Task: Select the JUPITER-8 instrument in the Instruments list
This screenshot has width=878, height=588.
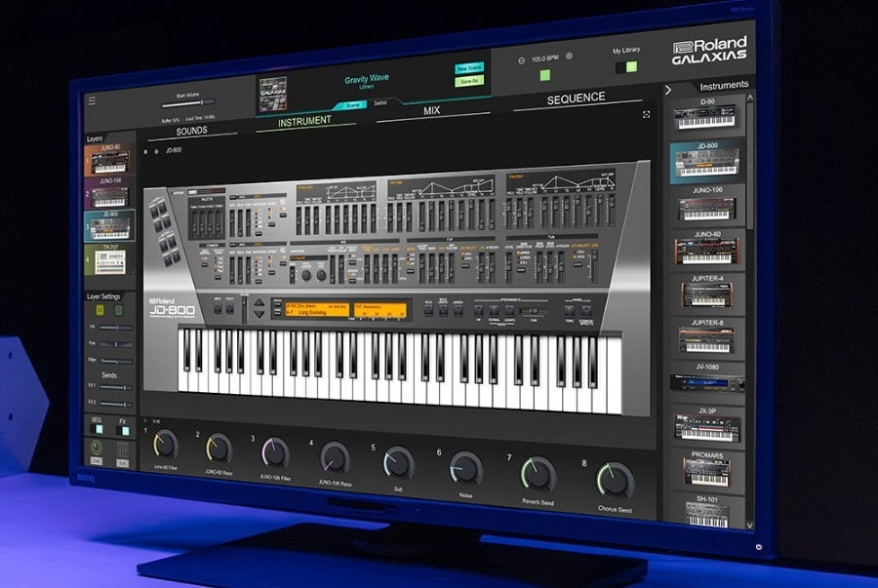Action: click(707, 336)
